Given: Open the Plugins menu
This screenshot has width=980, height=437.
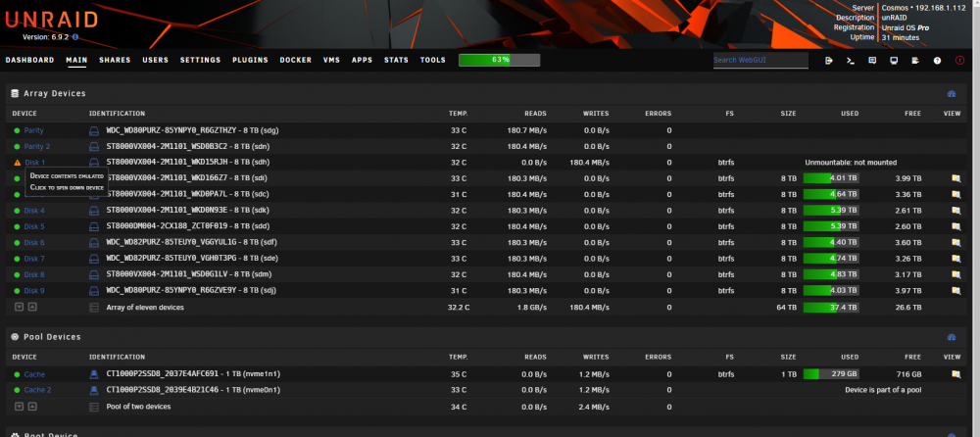Looking at the screenshot, I should coord(250,60).
